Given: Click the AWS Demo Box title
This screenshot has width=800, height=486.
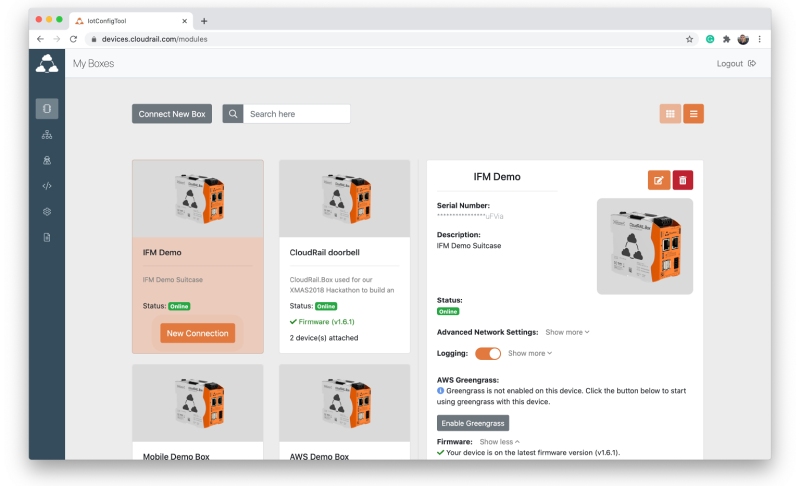Looking at the screenshot, I should 319,456.
